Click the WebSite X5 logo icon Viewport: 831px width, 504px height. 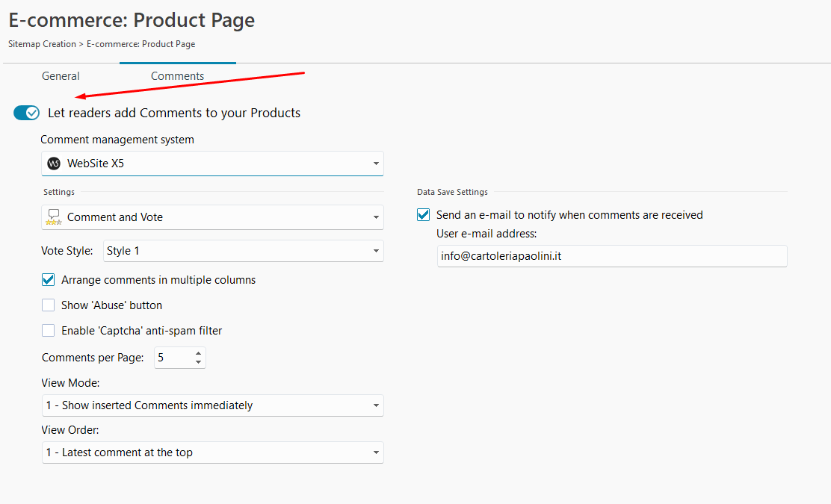54,164
